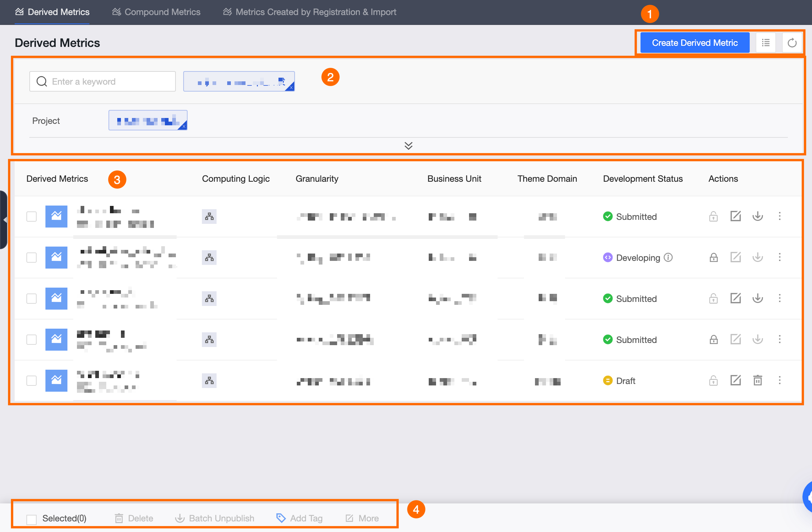Click the Create Derived Metric button
Screen dimensions: 812x532
click(695, 43)
